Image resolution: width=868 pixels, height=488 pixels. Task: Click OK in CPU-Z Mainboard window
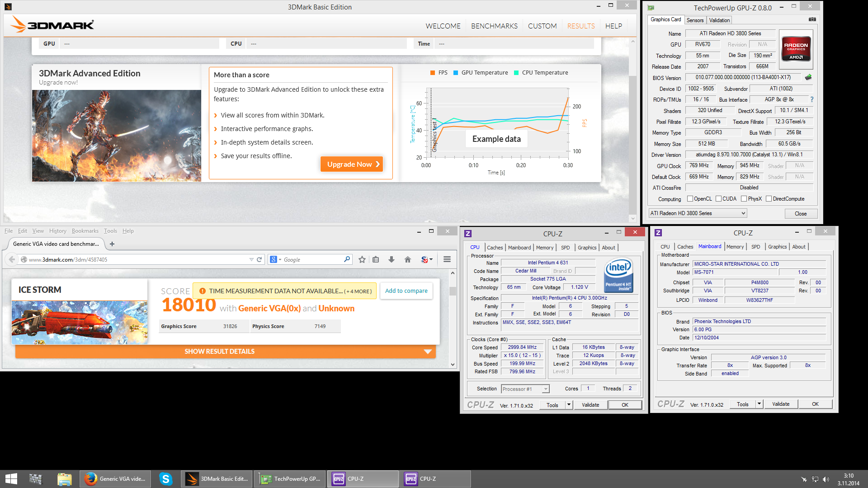click(815, 404)
